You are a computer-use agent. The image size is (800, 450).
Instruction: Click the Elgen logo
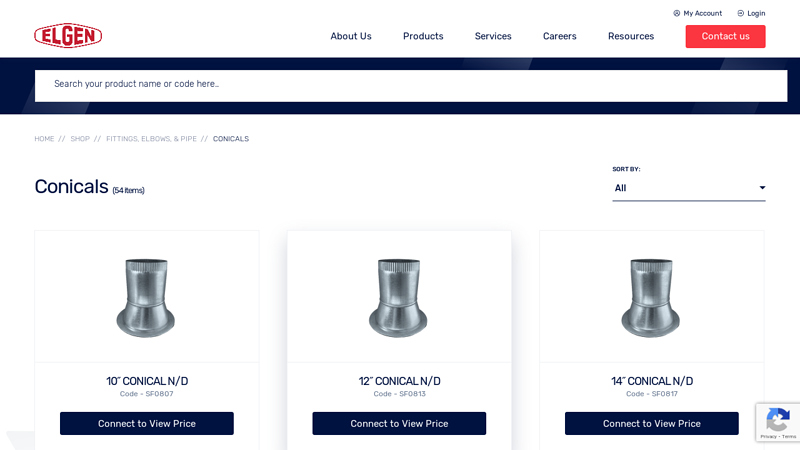pyautogui.click(x=68, y=36)
